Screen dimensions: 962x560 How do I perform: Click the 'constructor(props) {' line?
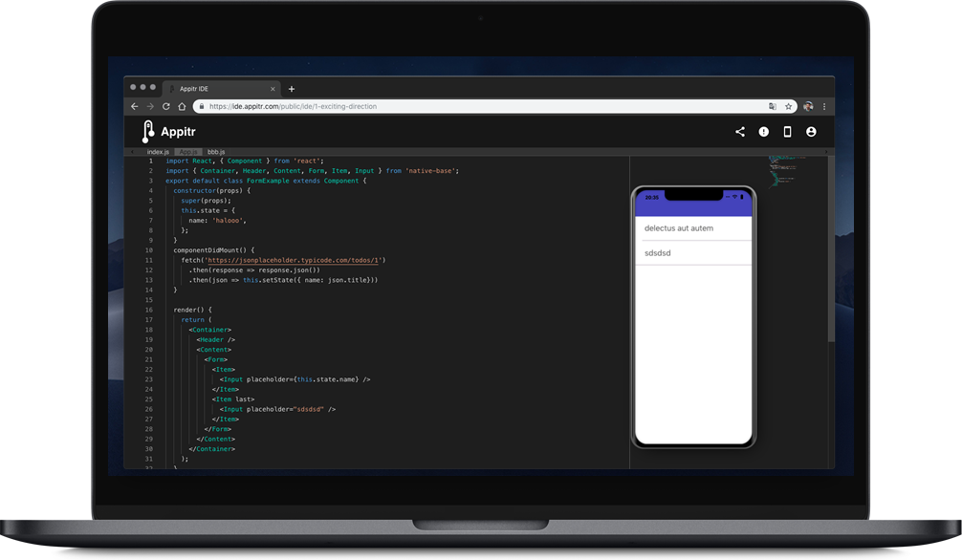(x=211, y=191)
